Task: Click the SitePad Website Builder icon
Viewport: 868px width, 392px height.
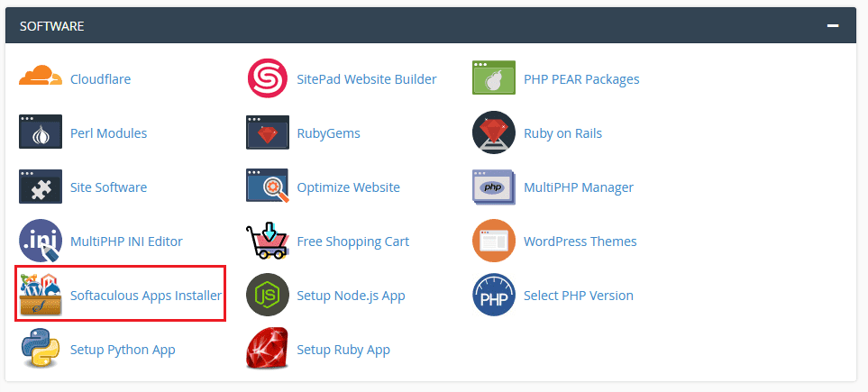Action: (x=268, y=78)
